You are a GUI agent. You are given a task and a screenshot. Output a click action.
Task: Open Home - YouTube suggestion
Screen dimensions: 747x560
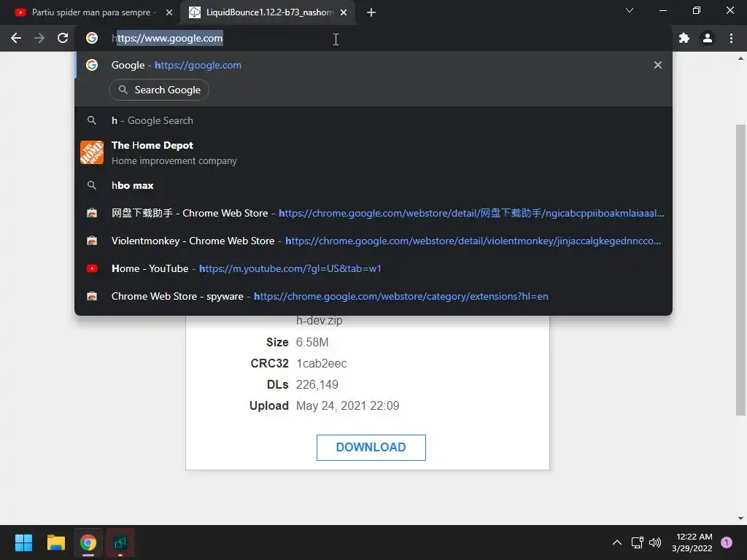click(x=373, y=268)
